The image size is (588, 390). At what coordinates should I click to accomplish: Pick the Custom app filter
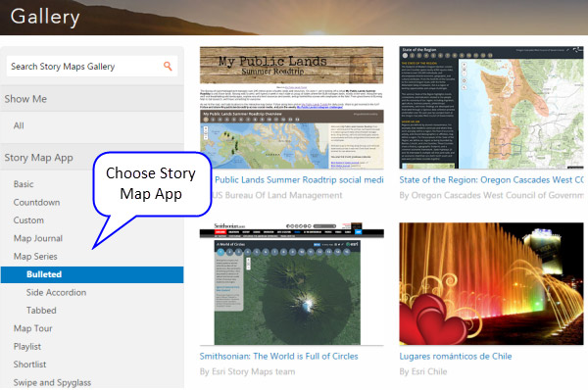click(28, 220)
